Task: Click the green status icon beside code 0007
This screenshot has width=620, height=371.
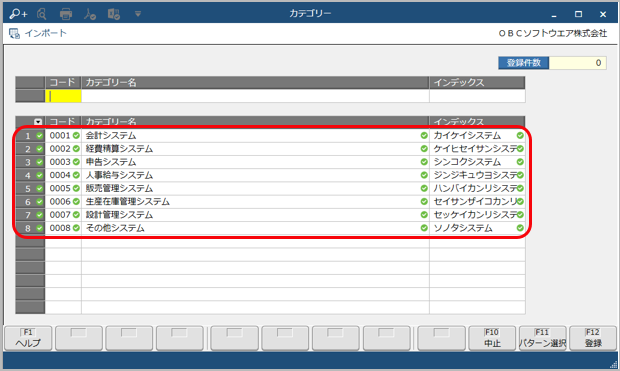Action: click(76, 215)
